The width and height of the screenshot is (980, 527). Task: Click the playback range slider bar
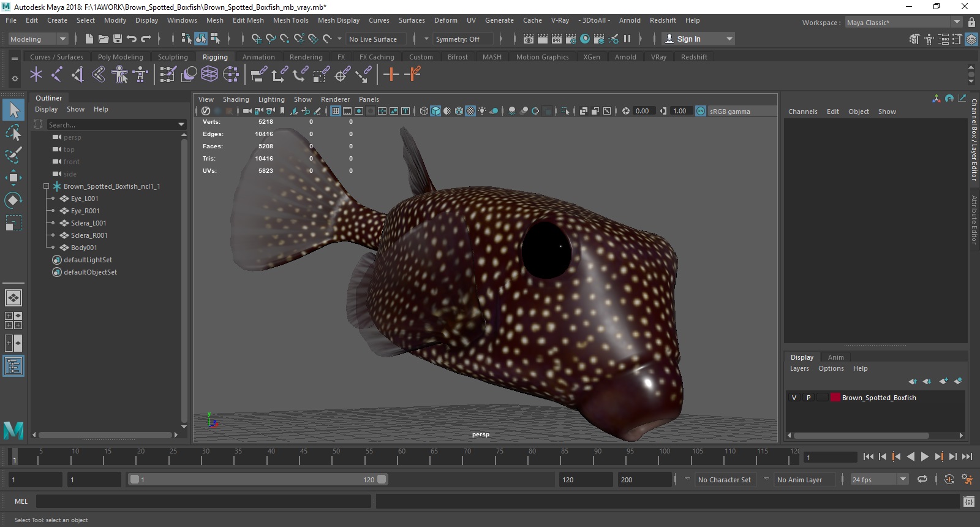tap(258, 479)
